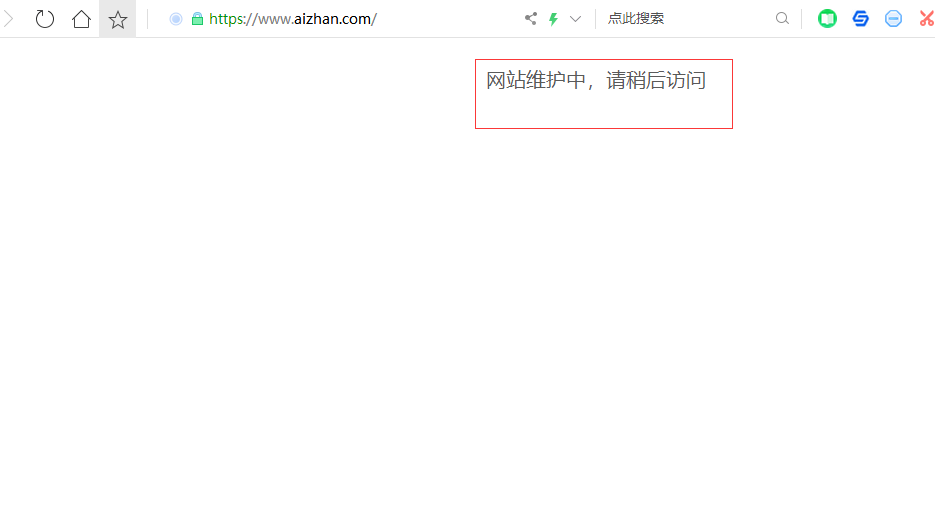The height and width of the screenshot is (520, 935).
Task: Click the forward navigation arrow
Action: [x=8, y=19]
